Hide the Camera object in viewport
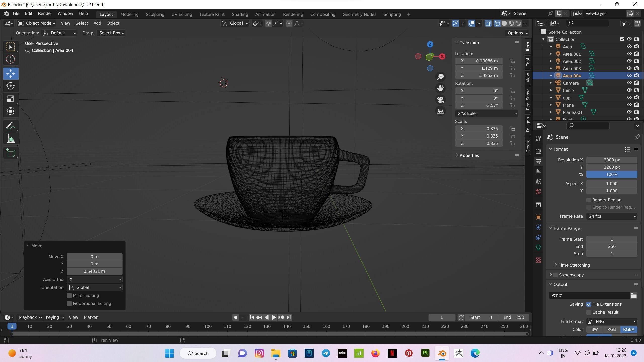The width and height of the screenshot is (644, 362). [x=629, y=83]
